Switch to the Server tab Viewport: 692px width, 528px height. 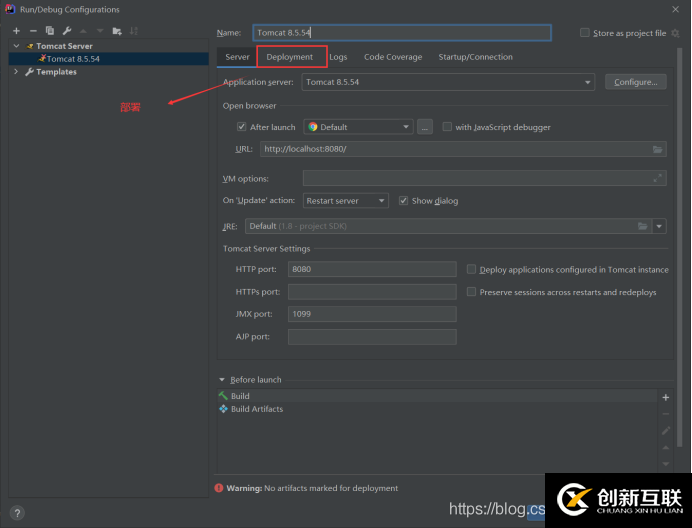pos(237,57)
